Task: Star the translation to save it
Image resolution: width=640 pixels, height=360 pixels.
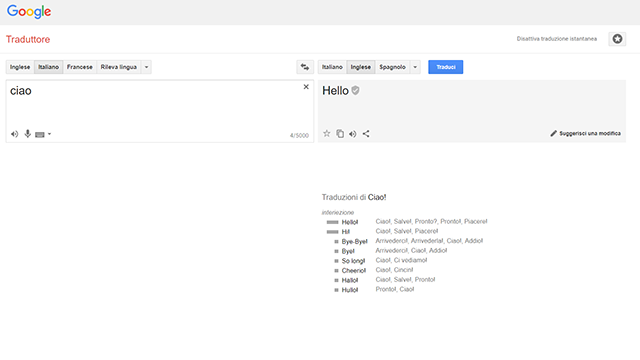Action: click(x=327, y=133)
